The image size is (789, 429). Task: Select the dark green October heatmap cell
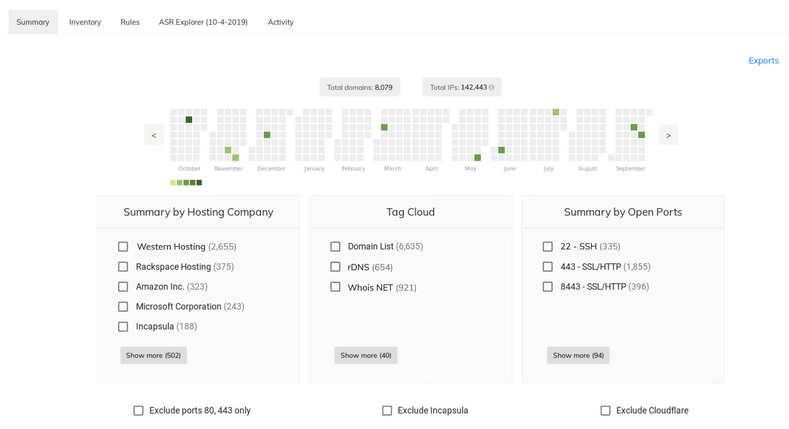pyautogui.click(x=189, y=120)
